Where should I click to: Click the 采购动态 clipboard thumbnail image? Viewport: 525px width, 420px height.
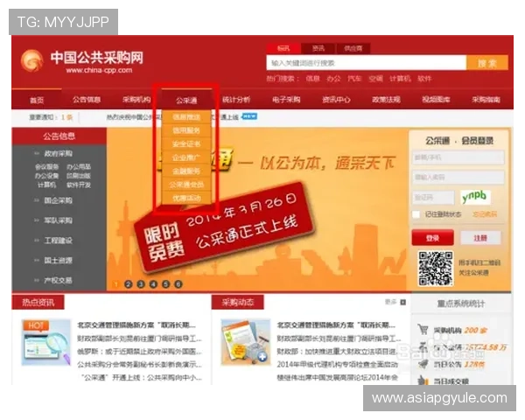click(x=245, y=342)
